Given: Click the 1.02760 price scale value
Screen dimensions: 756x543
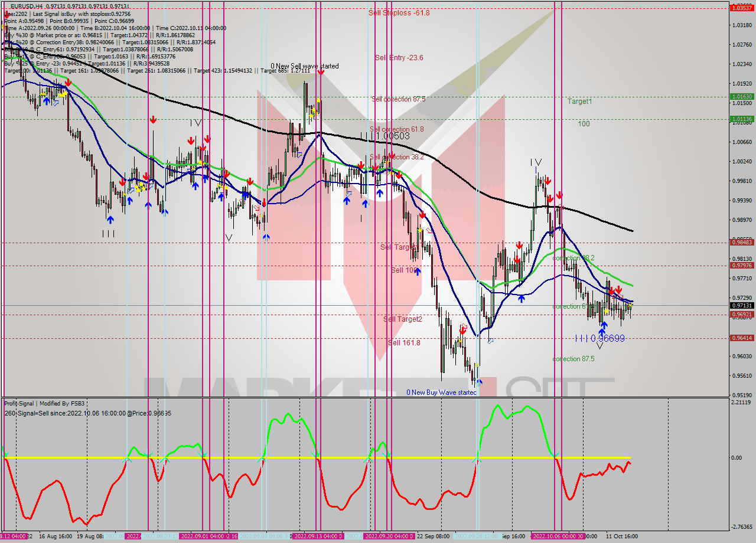Looking at the screenshot, I should point(741,45).
